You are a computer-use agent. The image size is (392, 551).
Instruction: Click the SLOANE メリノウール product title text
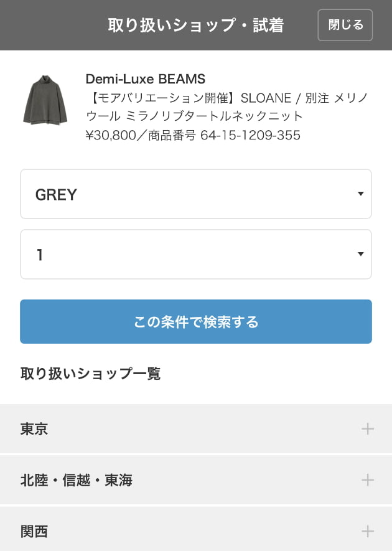(227, 107)
